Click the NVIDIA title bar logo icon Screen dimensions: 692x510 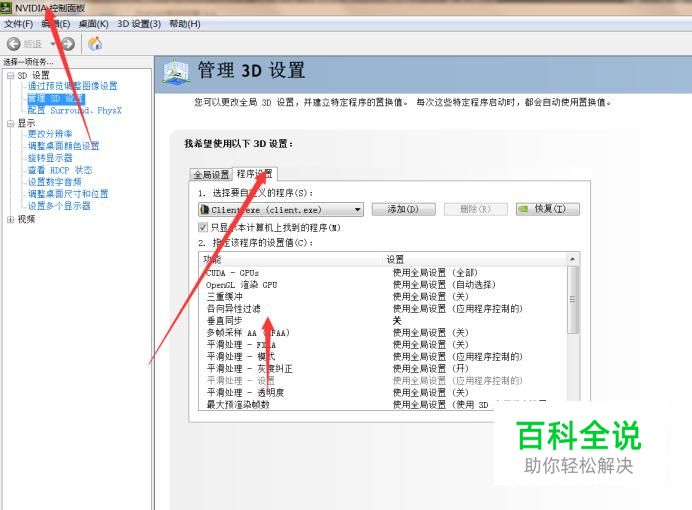tap(6, 8)
